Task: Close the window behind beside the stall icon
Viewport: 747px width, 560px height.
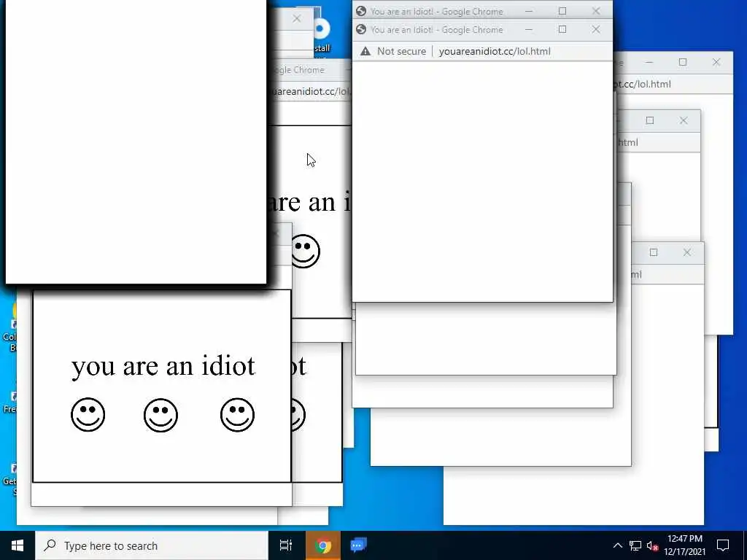Action: (296, 18)
